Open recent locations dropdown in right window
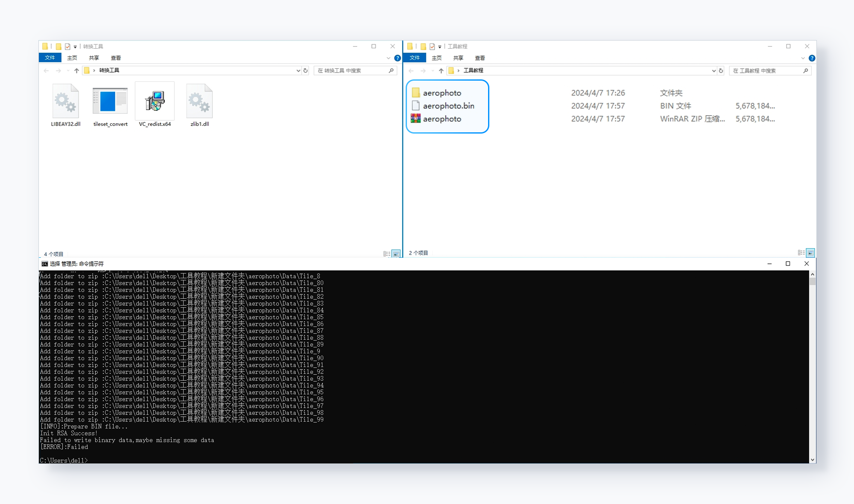Viewport: 854px width, 504px height. click(x=433, y=70)
